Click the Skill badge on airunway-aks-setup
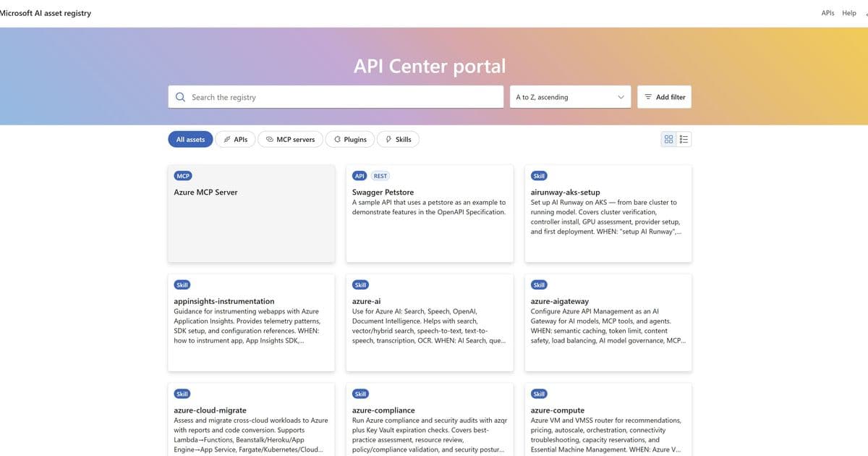The height and width of the screenshot is (456, 868). click(539, 176)
